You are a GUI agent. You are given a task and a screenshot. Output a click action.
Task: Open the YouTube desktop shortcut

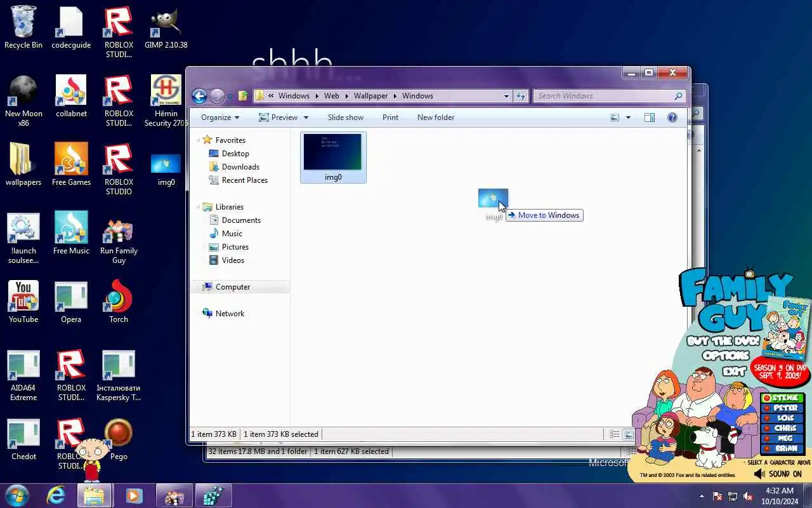(23, 302)
